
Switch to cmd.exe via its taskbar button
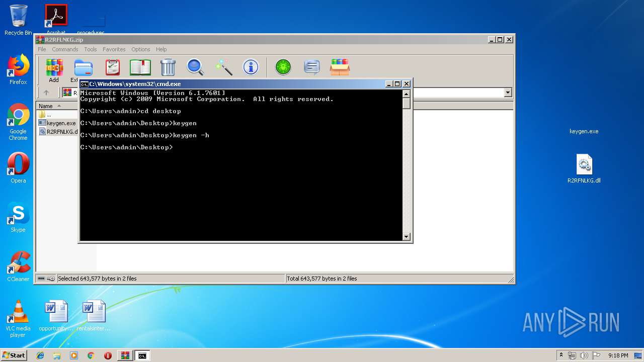(142, 355)
